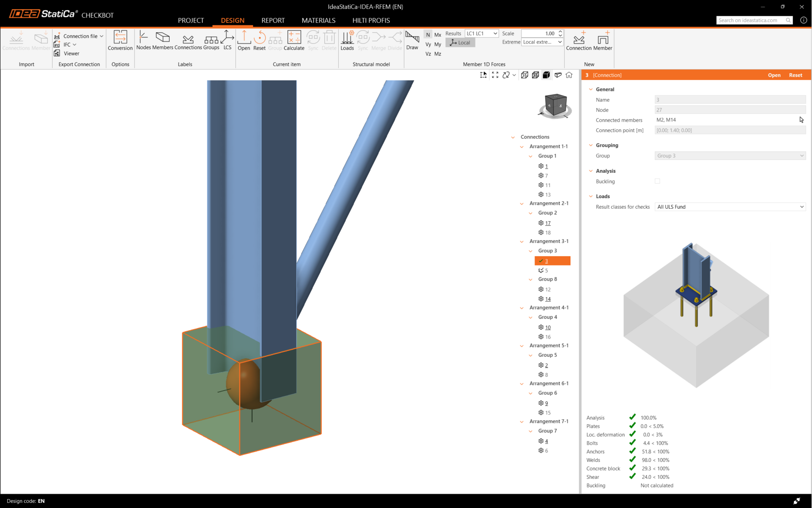Collapse the Arrangement 3-1 tree node
Viewport: 812px width, 508px height.
(521, 241)
